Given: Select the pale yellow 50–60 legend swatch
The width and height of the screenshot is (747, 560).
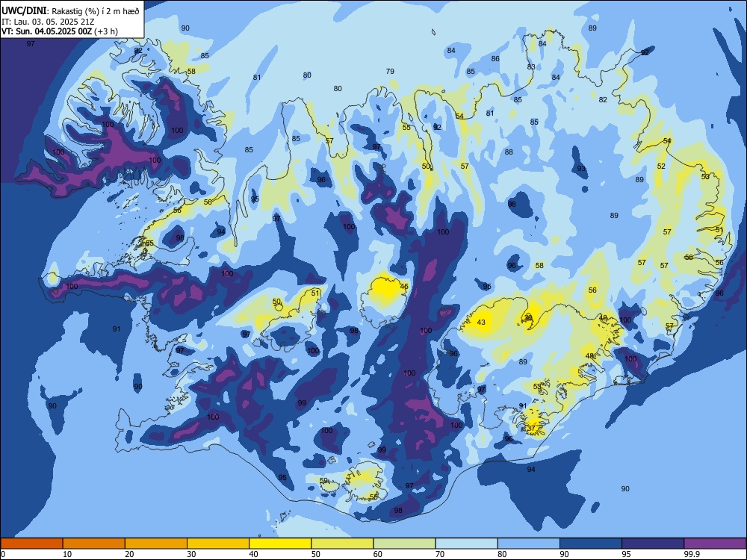Looking at the screenshot, I should [342, 544].
